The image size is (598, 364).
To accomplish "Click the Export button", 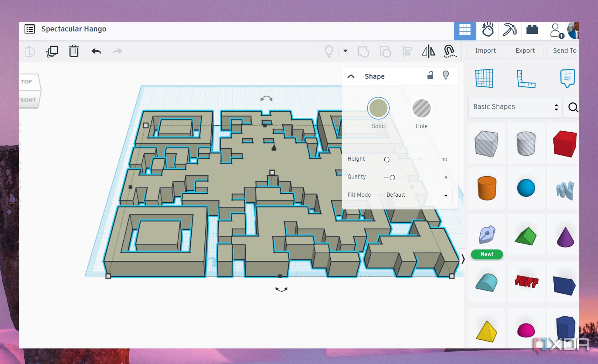I will pos(525,51).
